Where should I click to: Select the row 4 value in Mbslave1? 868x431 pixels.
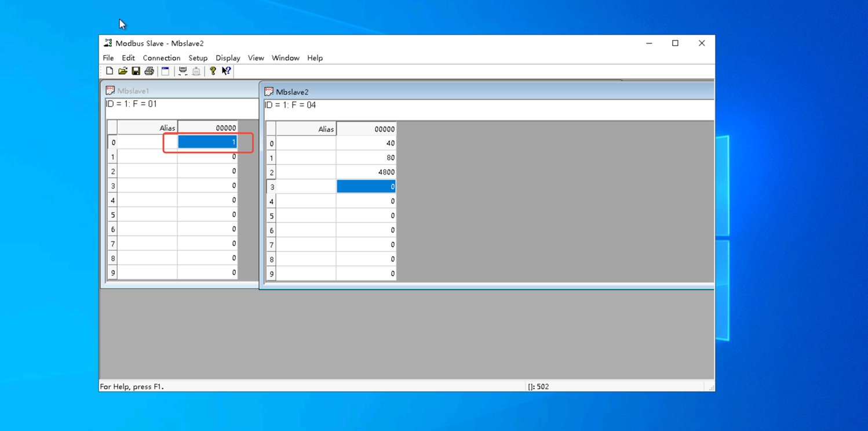[x=207, y=200]
